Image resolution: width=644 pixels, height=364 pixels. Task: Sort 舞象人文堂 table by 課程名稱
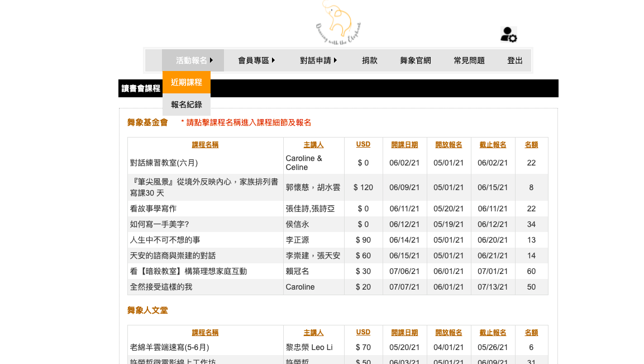(x=205, y=332)
